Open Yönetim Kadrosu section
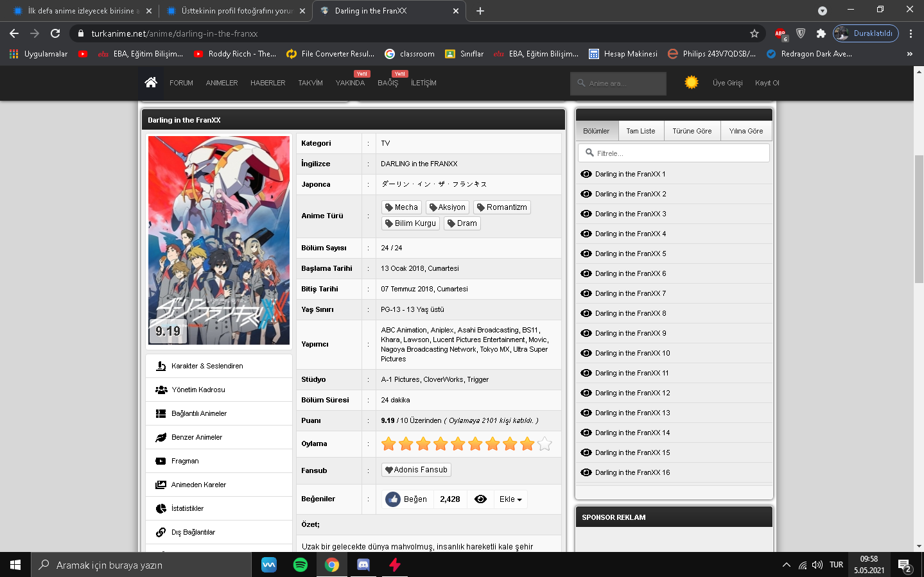Viewport: 924px width, 577px height. [x=219, y=390]
